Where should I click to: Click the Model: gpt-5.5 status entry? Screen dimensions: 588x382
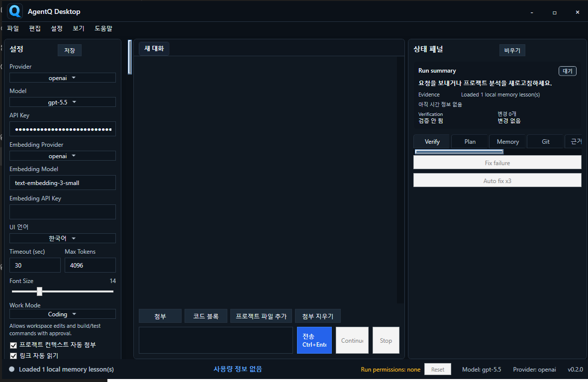click(482, 370)
